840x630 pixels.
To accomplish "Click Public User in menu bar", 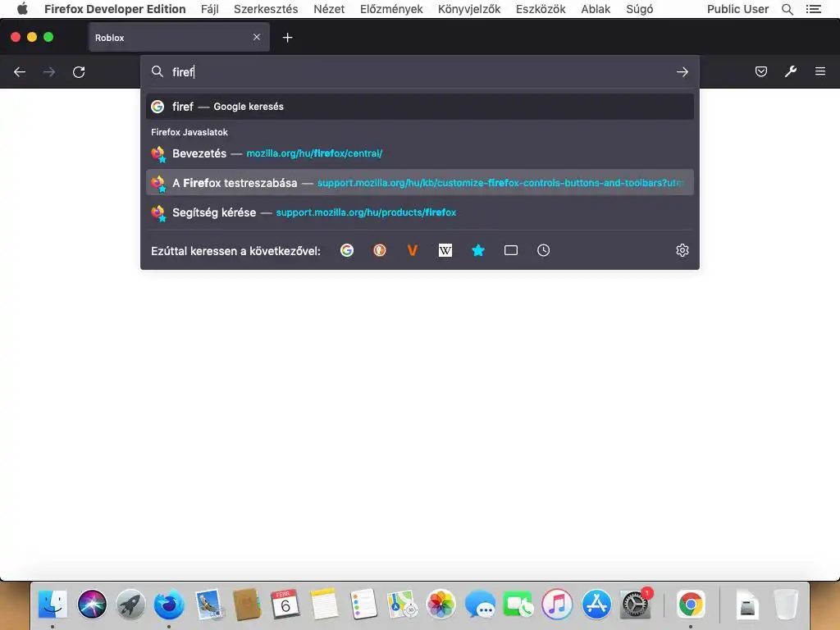I will pyautogui.click(x=737, y=9).
